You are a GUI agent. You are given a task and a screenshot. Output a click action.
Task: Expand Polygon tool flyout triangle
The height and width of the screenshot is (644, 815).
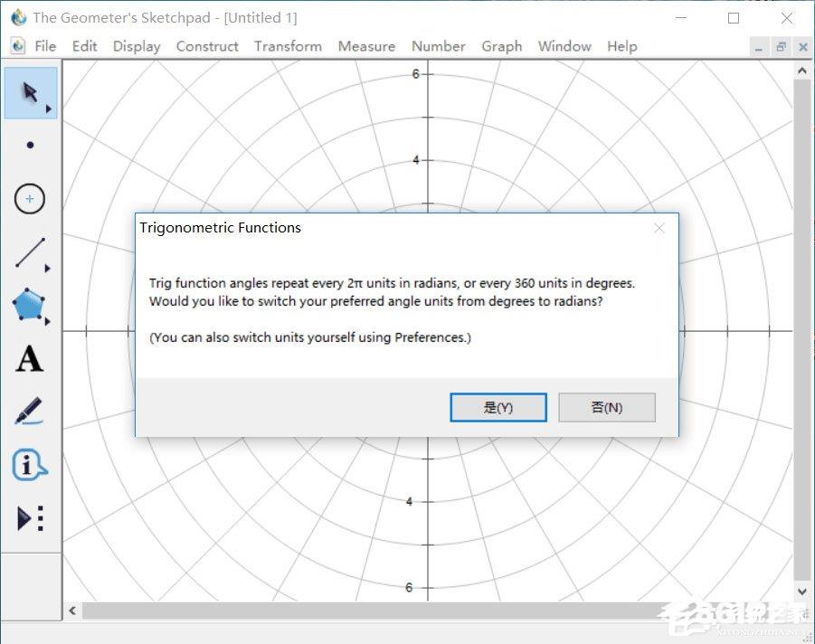[x=48, y=322]
